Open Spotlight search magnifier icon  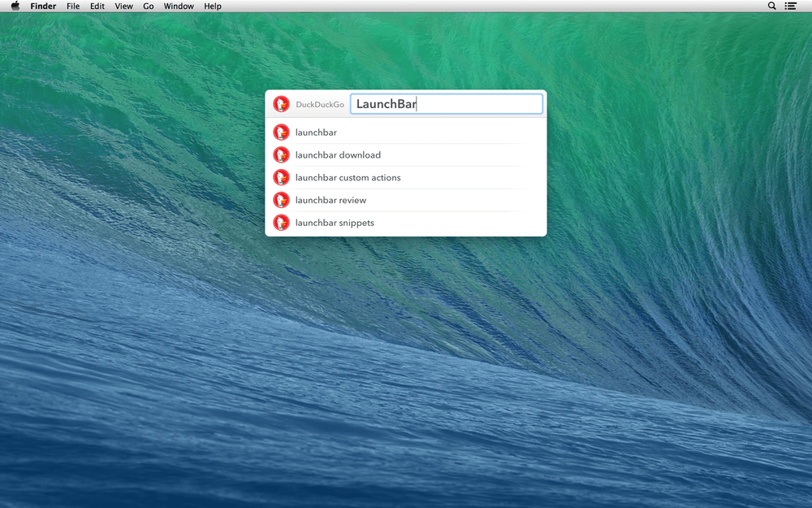[771, 7]
